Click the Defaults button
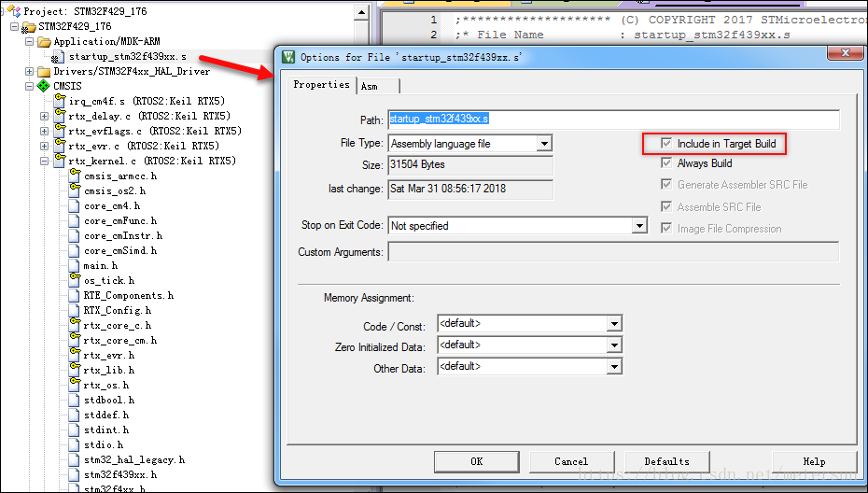Viewport: 868px width, 493px height. pyautogui.click(x=667, y=461)
